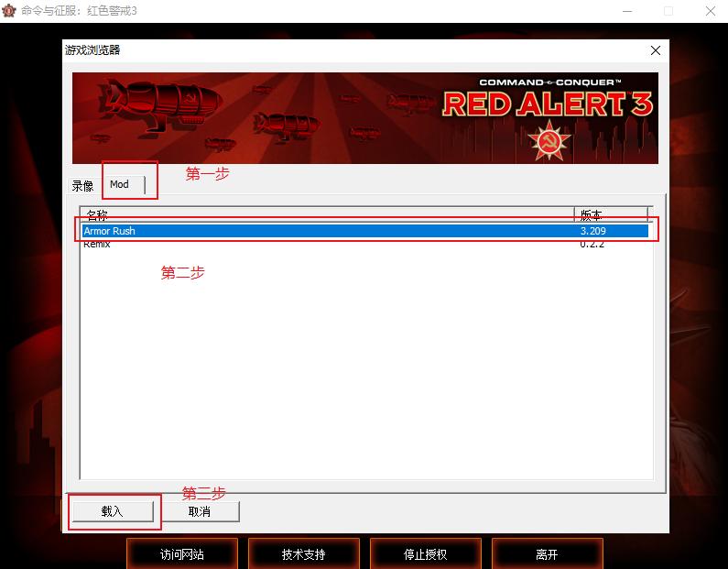Switch to the 录像 tab
The image size is (728, 569).
click(x=83, y=186)
